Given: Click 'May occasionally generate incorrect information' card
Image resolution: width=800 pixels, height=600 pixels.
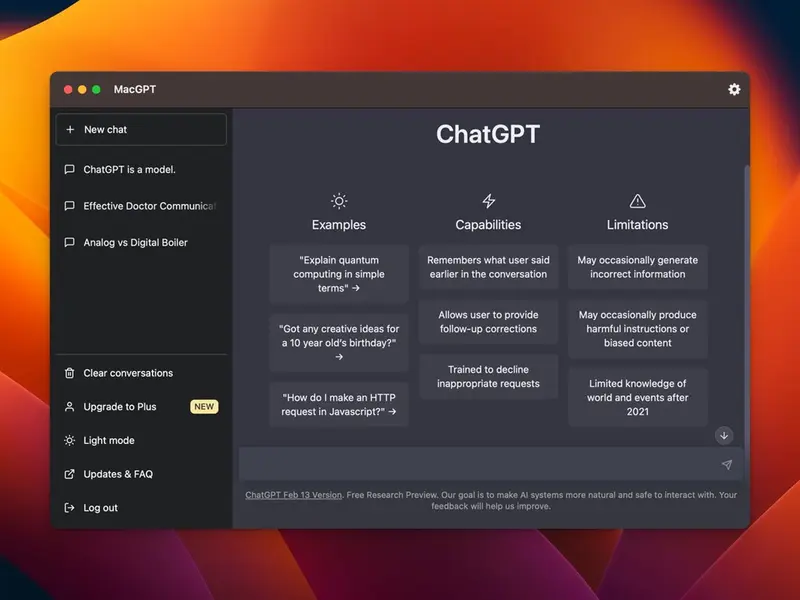Looking at the screenshot, I should 638,267.
